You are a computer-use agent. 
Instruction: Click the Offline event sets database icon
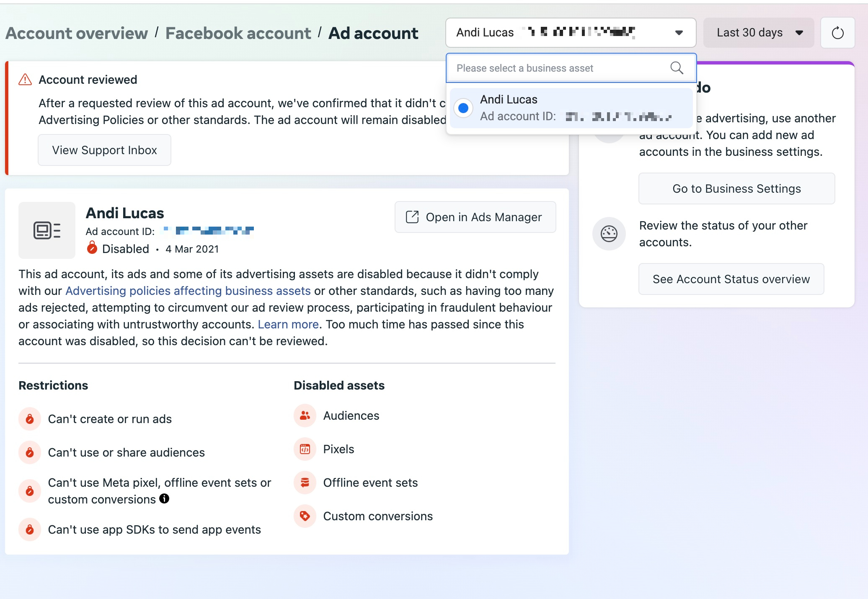305,483
